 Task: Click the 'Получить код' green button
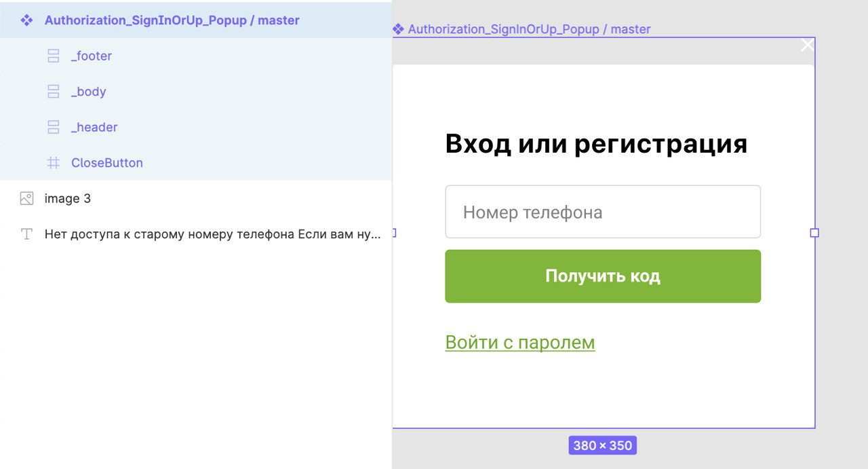(603, 276)
